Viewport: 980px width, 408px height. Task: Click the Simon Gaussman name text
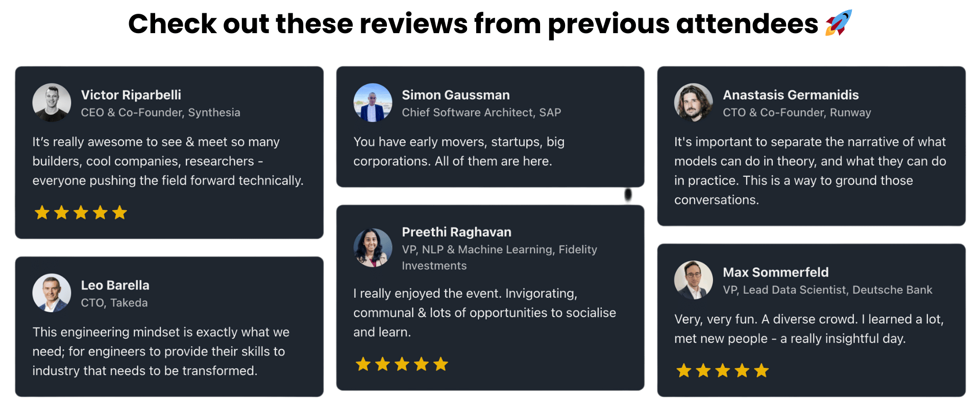coord(455,95)
